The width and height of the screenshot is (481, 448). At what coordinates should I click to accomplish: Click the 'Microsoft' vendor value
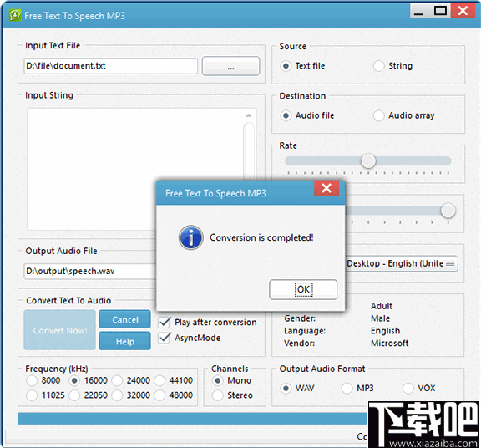390,343
